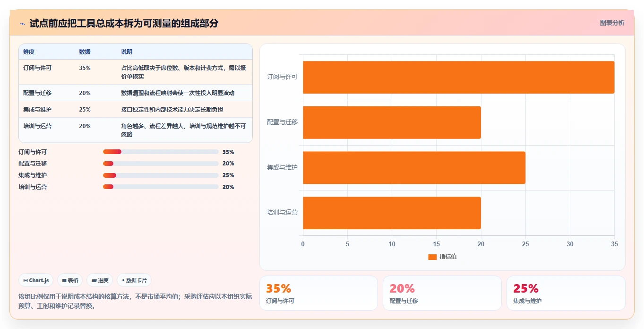This screenshot has height=329, width=644.
Task: Click the 订阅与许可 table row name
Action: click(x=37, y=68)
